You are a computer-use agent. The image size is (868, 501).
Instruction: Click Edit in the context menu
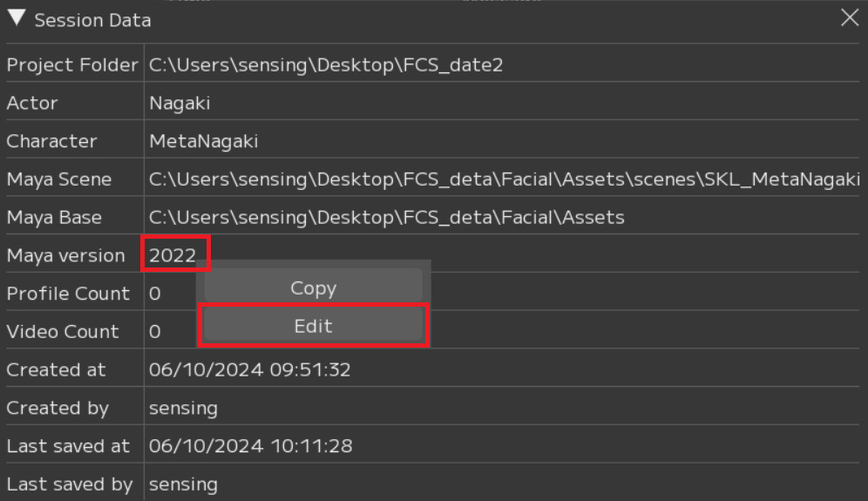(314, 326)
